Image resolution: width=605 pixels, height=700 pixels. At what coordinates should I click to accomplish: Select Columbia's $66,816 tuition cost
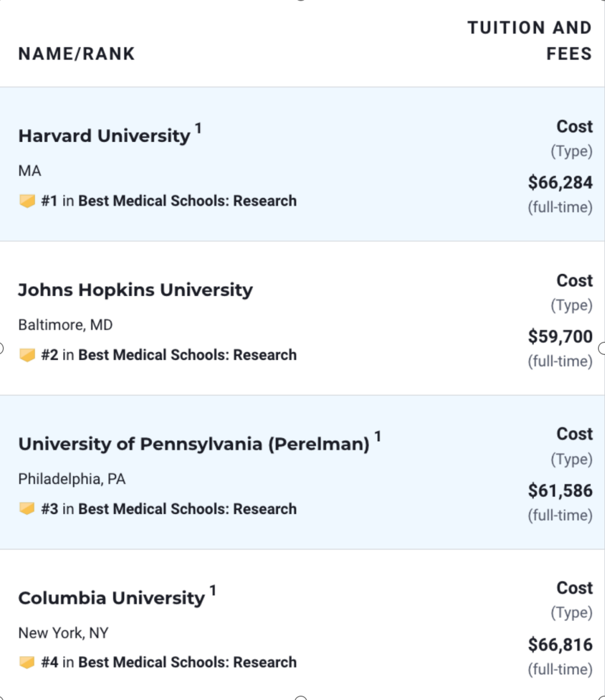tap(560, 645)
